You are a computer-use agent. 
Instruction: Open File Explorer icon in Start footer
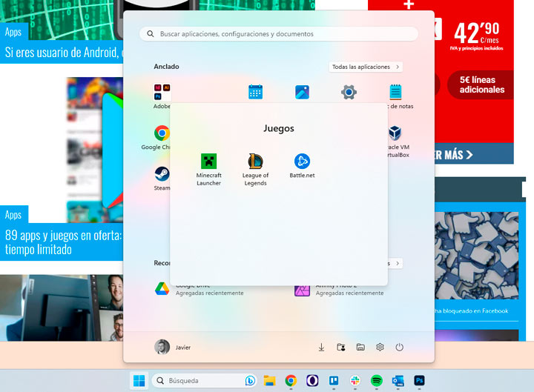[360, 347]
